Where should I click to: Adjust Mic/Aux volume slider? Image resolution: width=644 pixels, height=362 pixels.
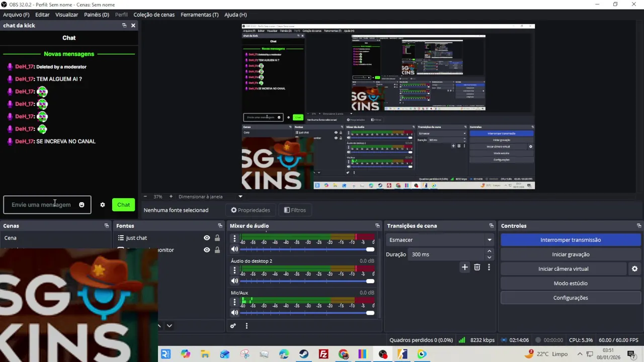[x=306, y=313]
